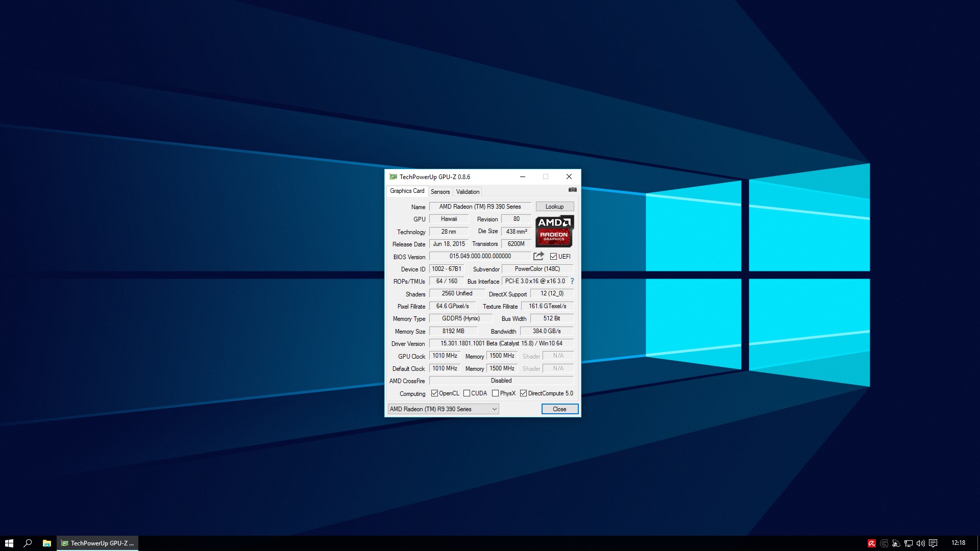
Task: Click the GPU-Z title bar app icon
Action: [393, 177]
